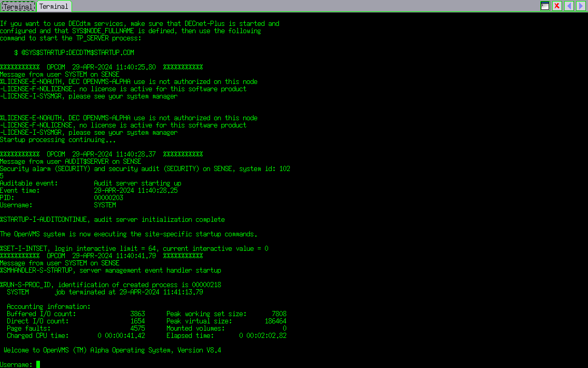Click "Security alarm (SECURITY) and security audit" line

pyautogui.click(x=145, y=168)
